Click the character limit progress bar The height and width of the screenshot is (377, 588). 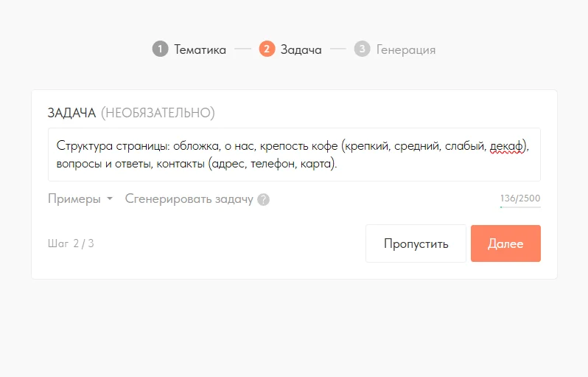click(520, 207)
